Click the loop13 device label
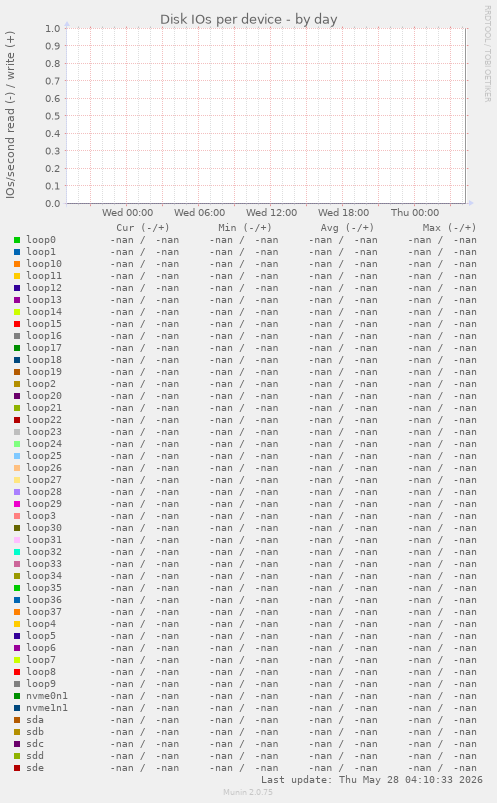 coord(44,300)
